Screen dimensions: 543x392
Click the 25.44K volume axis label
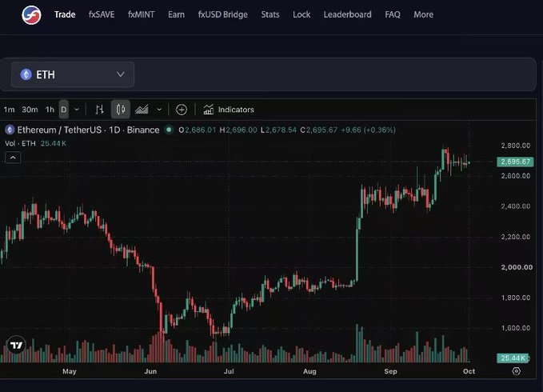[x=513, y=358]
